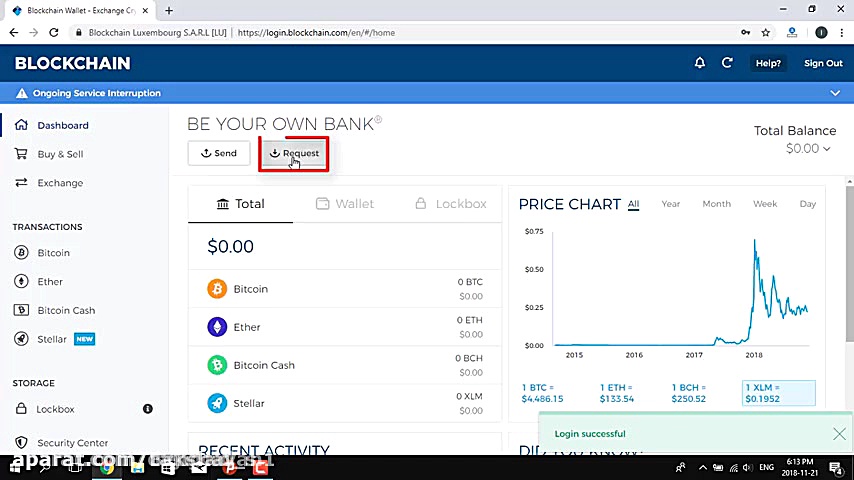The width and height of the screenshot is (854, 480).
Task: Click the Stellar NEW badge
Action: click(84, 339)
